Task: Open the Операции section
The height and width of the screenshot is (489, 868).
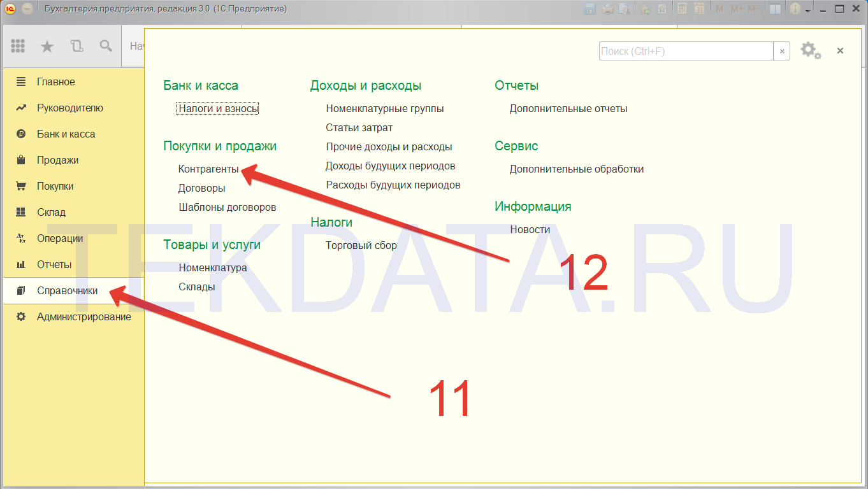Action: pyautogui.click(x=73, y=238)
